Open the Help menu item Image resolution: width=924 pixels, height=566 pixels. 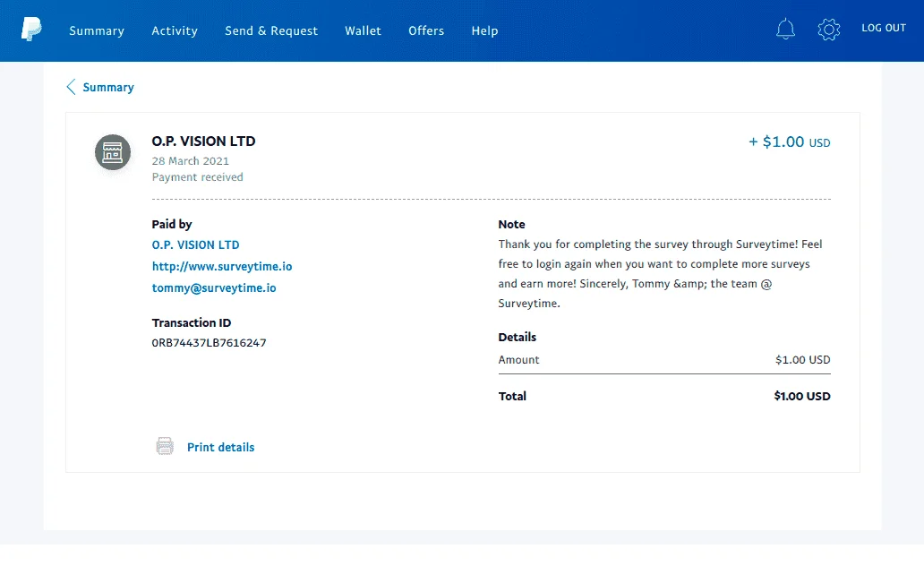pos(484,30)
